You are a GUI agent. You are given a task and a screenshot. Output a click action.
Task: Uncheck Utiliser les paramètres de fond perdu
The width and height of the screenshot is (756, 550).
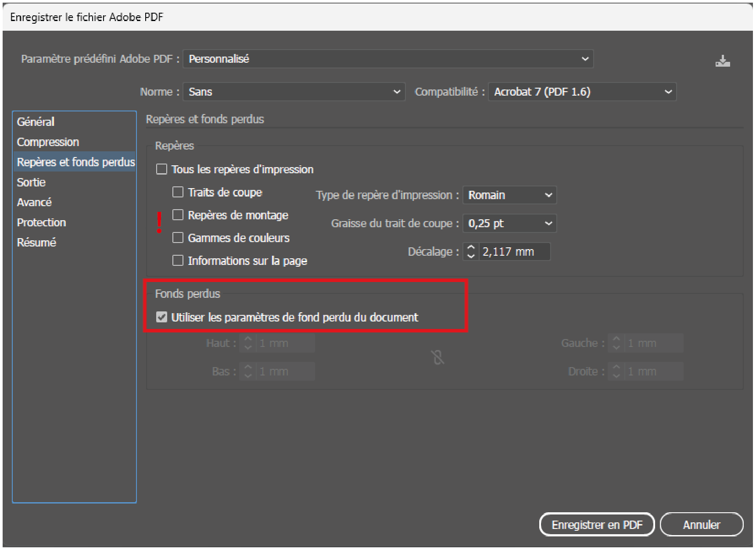(162, 317)
